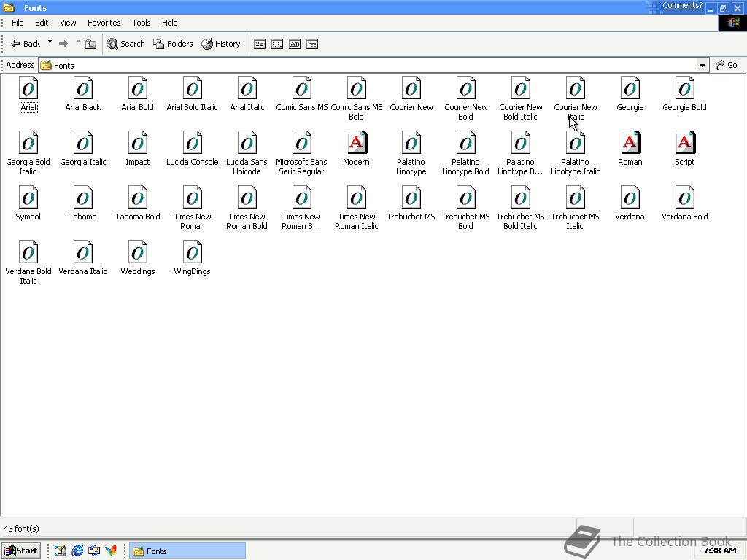
Task: Open the Edit menu
Action: coord(42,23)
